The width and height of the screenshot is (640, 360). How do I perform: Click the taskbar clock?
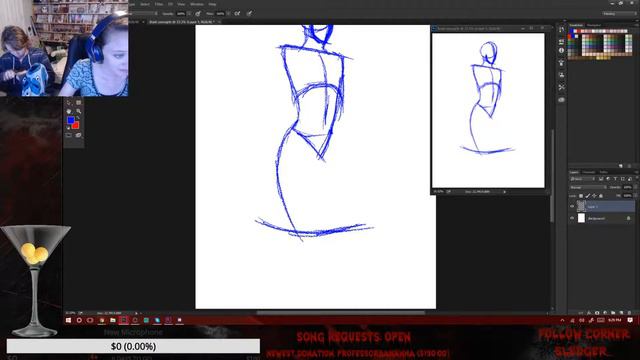point(614,320)
